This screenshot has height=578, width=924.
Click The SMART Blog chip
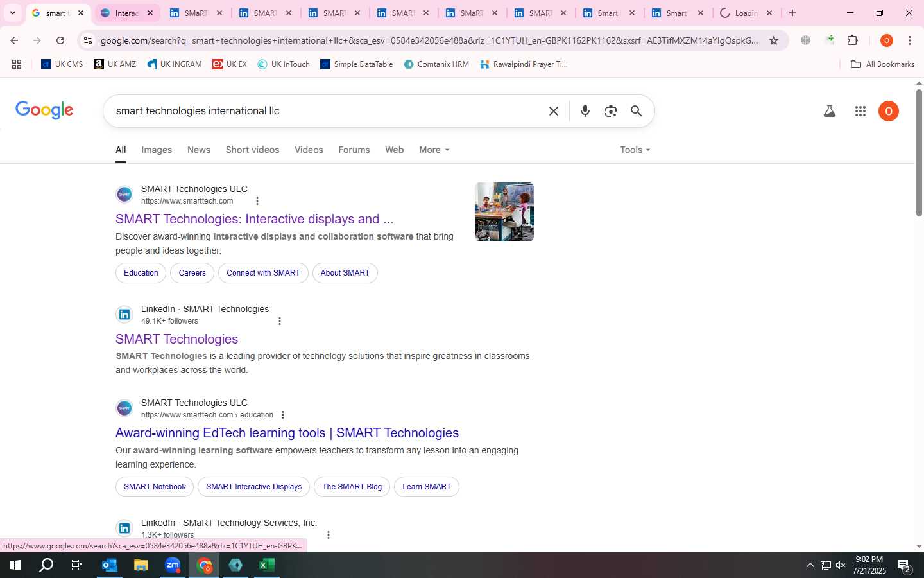tap(352, 487)
